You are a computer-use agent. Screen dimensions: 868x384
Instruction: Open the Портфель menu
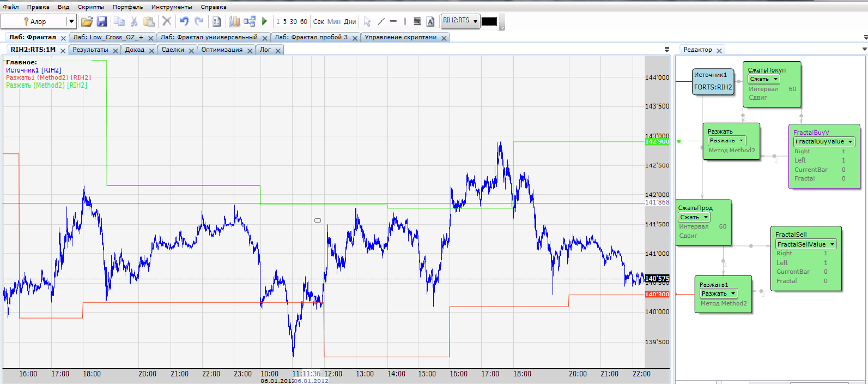(x=128, y=7)
